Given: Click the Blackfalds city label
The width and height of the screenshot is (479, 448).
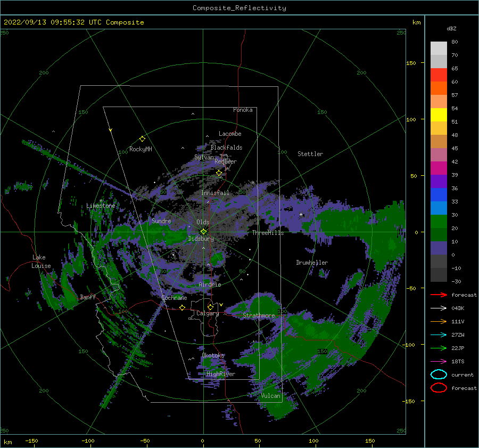Looking at the screenshot, I should coord(226,148).
